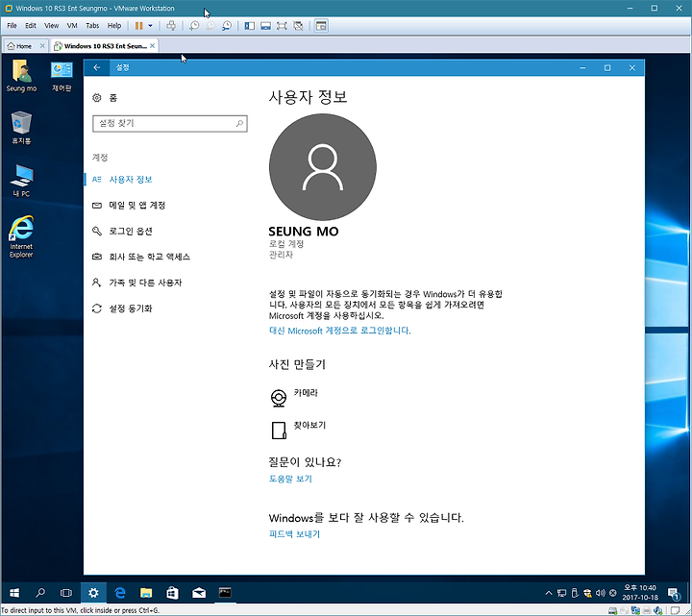Click the Windows Defender warning tray icon
The width and height of the screenshot is (692, 616).
pyautogui.click(x=587, y=593)
